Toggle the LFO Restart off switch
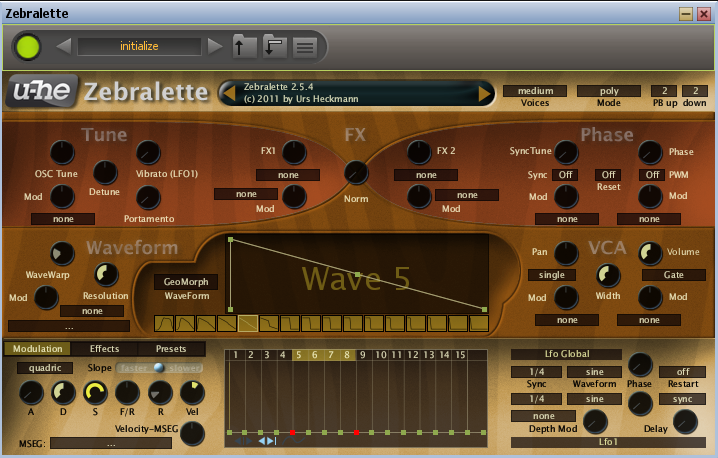This screenshot has width=718, height=458. click(682, 372)
